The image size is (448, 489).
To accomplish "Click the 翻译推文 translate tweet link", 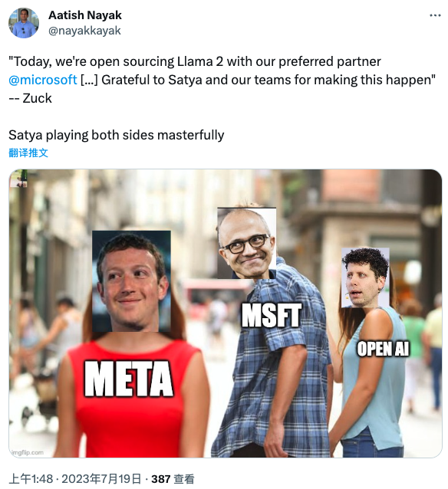I will pyautogui.click(x=28, y=153).
